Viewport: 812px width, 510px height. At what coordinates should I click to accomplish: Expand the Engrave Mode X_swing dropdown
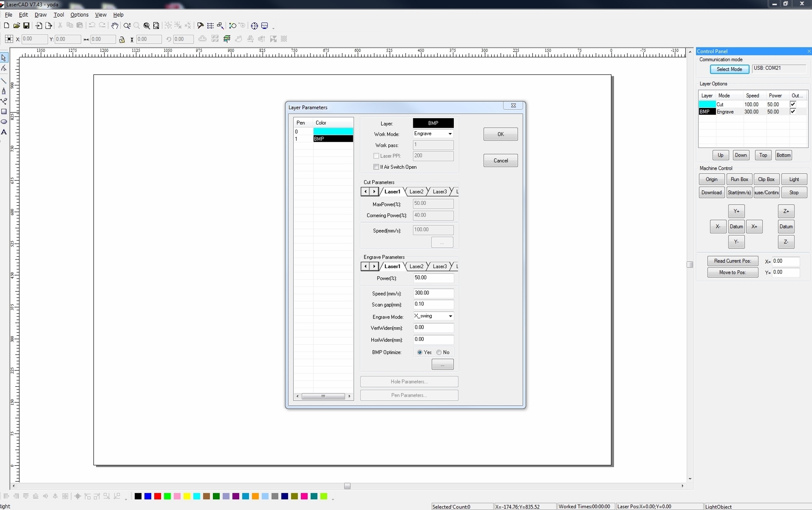pos(450,316)
